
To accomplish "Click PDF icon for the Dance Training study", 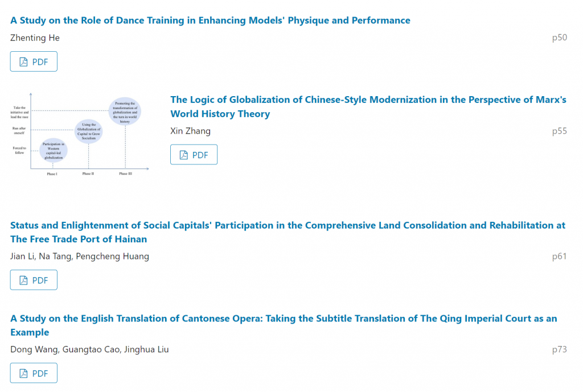I will pos(23,61).
